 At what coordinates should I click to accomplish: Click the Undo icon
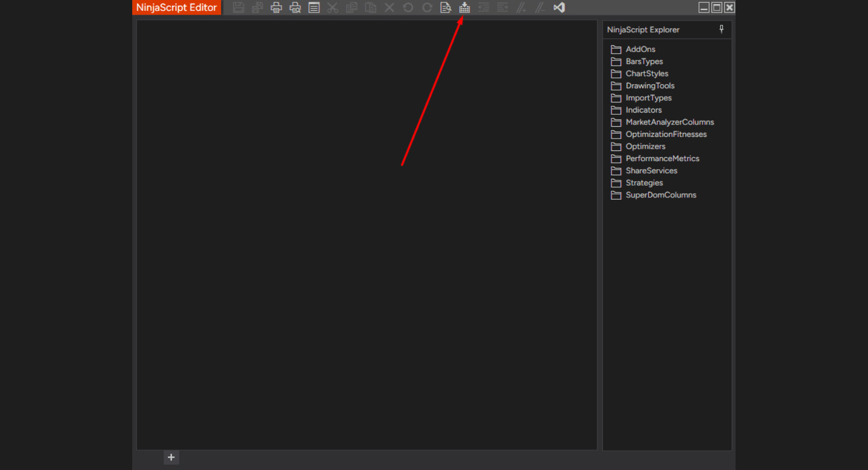pos(408,7)
